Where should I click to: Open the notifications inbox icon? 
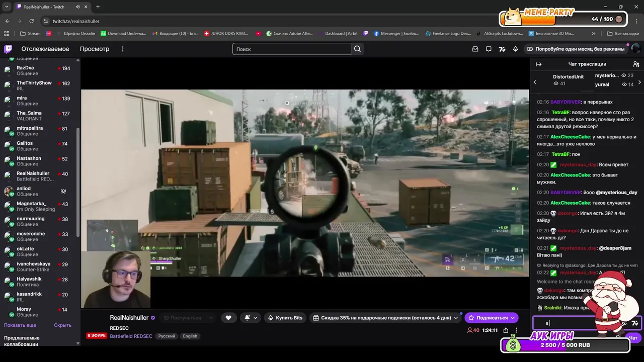coord(475,49)
